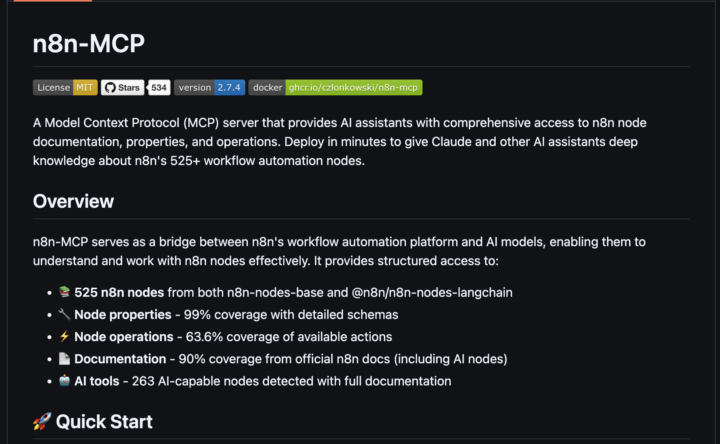The width and height of the screenshot is (720, 444).
Task: Click the page emoji beside Documentation
Action: tap(64, 359)
